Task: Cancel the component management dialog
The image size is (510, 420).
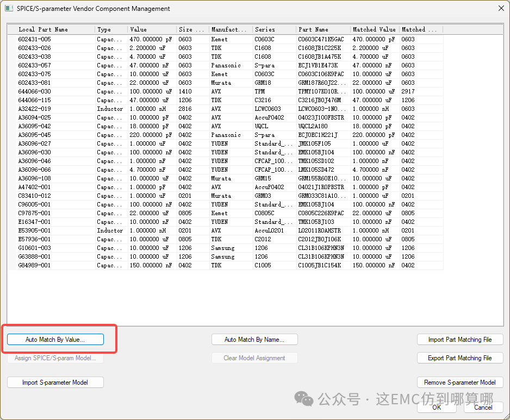Action: point(483,408)
